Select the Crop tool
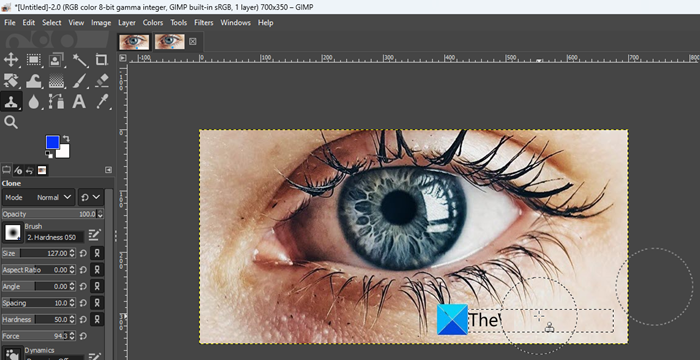The image size is (700, 360). (x=102, y=60)
